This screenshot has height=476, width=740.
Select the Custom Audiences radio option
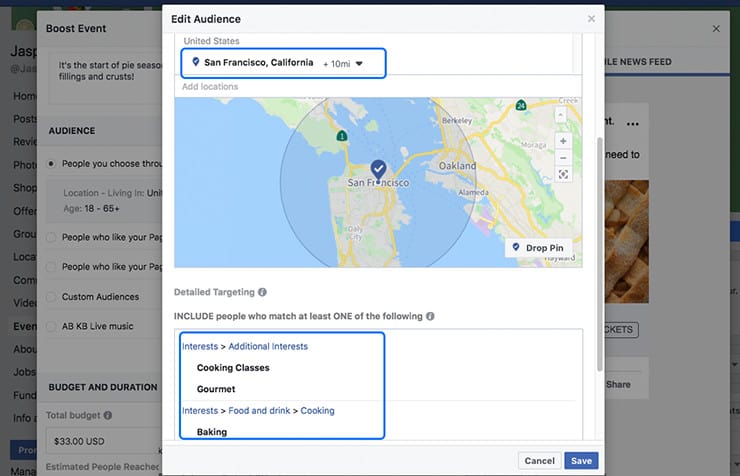click(51, 297)
